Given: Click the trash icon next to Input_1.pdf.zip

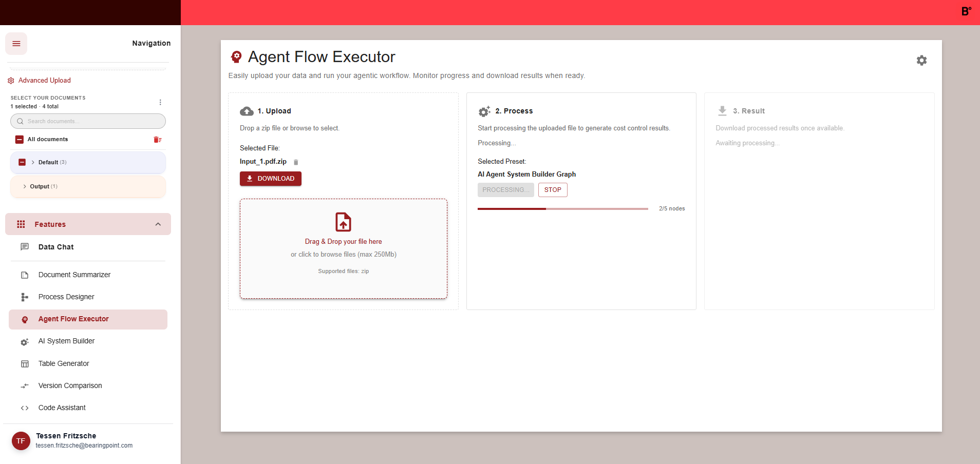Looking at the screenshot, I should pyautogui.click(x=296, y=162).
